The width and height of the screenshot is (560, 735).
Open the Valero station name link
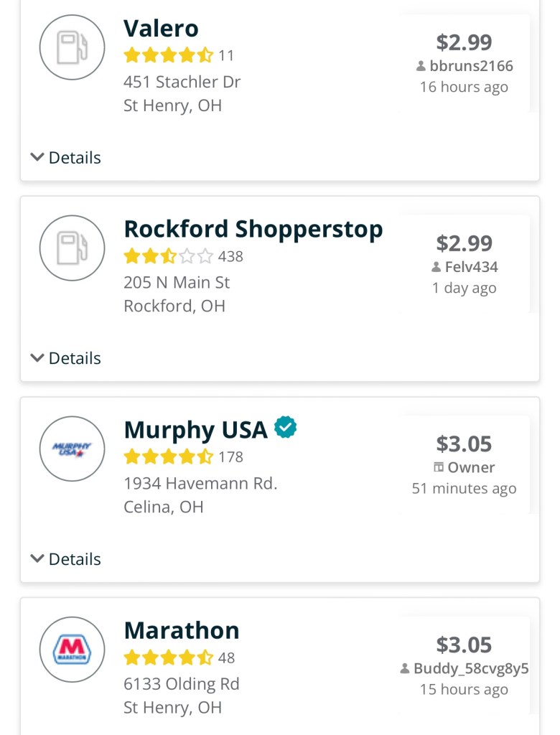161,29
